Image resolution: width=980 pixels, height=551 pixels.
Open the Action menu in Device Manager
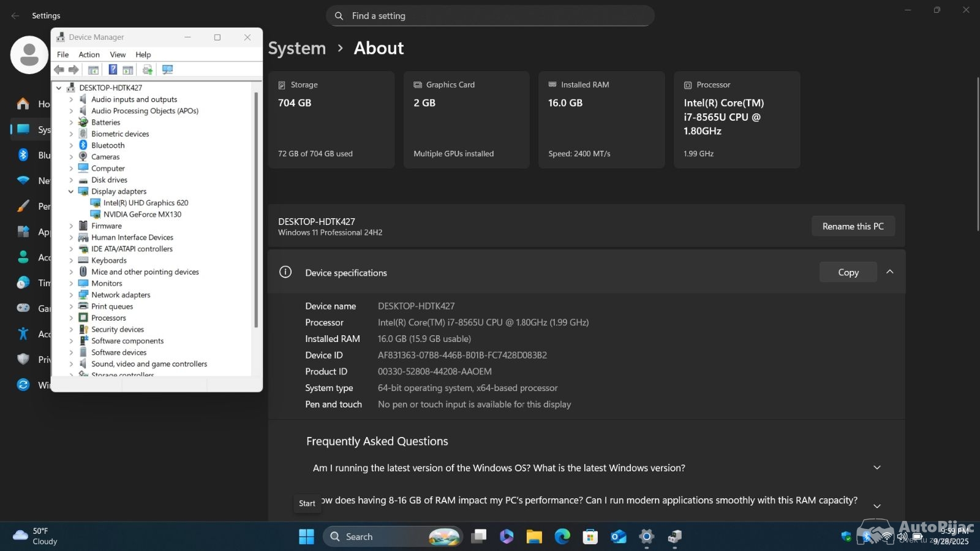[89, 55]
